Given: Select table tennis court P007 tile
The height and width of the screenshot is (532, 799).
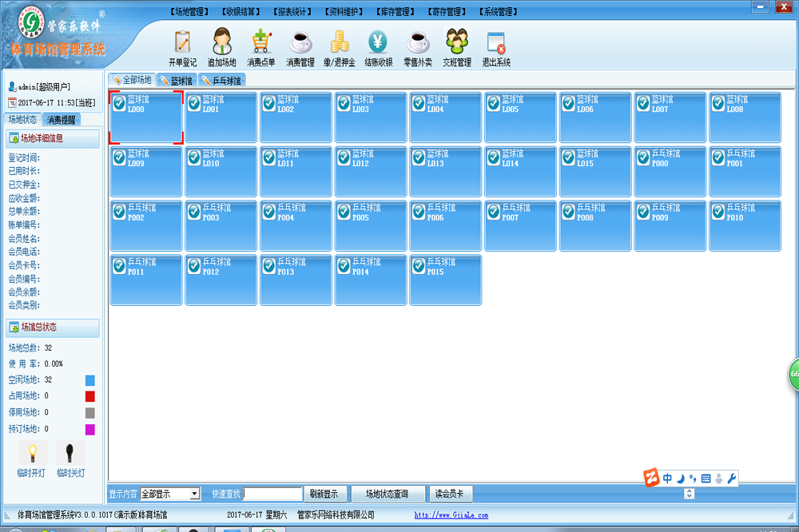Looking at the screenshot, I should coord(520,226).
